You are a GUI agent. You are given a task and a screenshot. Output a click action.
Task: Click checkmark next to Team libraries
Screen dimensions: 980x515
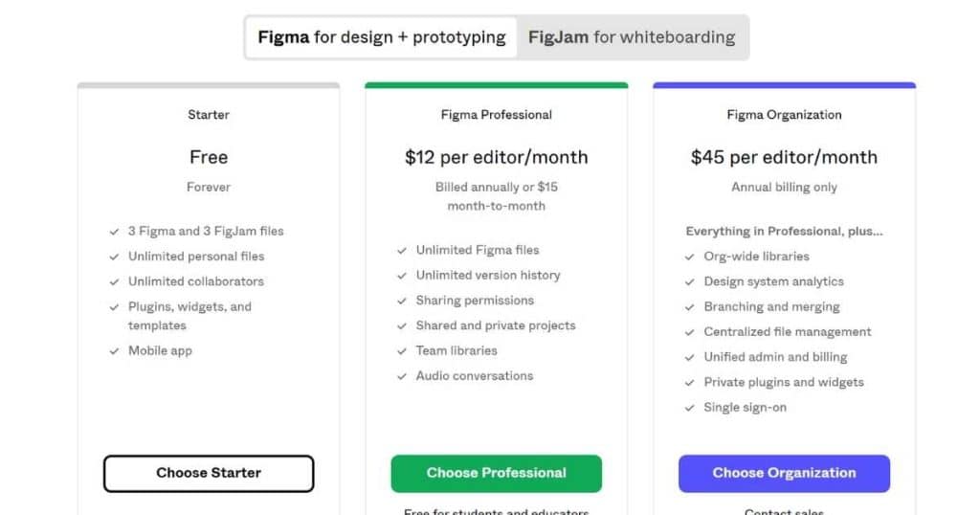(x=402, y=351)
